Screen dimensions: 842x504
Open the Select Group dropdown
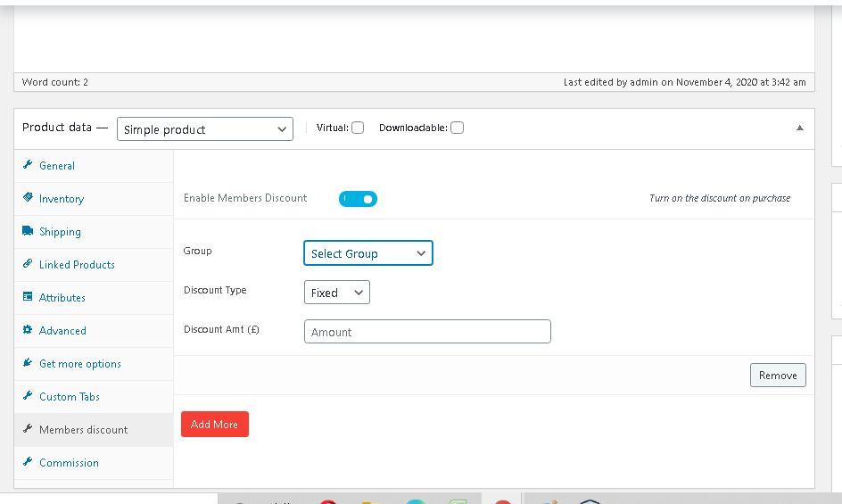[x=367, y=253]
